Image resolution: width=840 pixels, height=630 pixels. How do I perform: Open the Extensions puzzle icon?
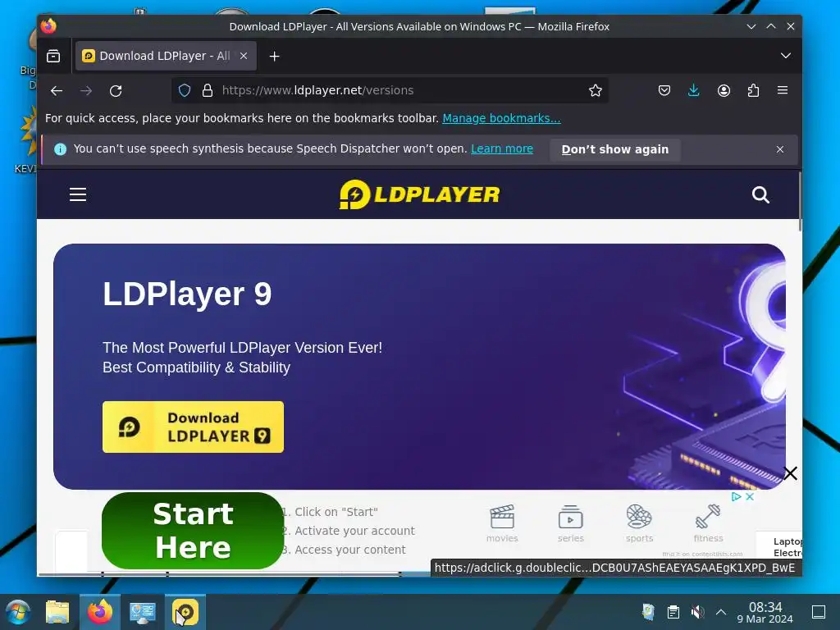[753, 90]
